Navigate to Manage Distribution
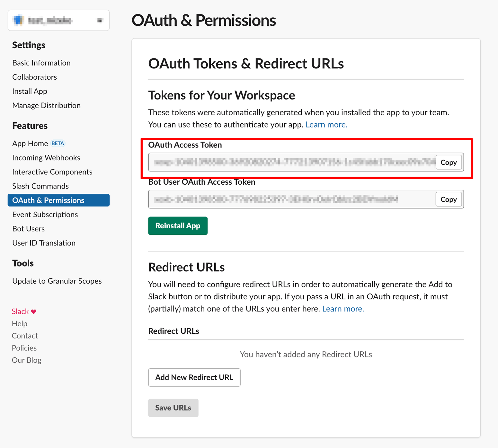 pyautogui.click(x=46, y=106)
